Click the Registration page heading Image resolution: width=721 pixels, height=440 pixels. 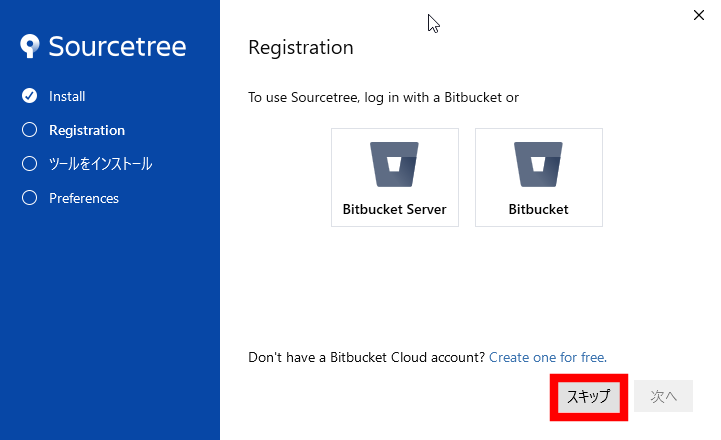coord(301,48)
